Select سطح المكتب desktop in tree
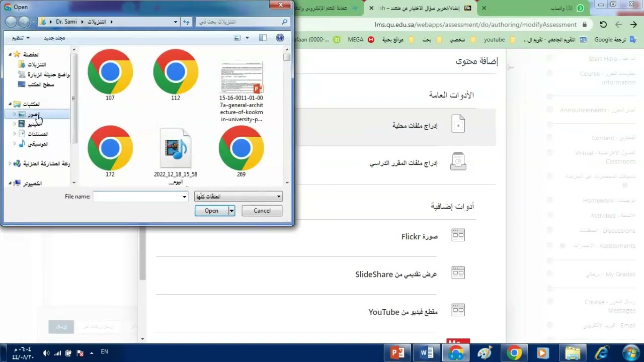The width and height of the screenshot is (644, 362). pos(36,84)
